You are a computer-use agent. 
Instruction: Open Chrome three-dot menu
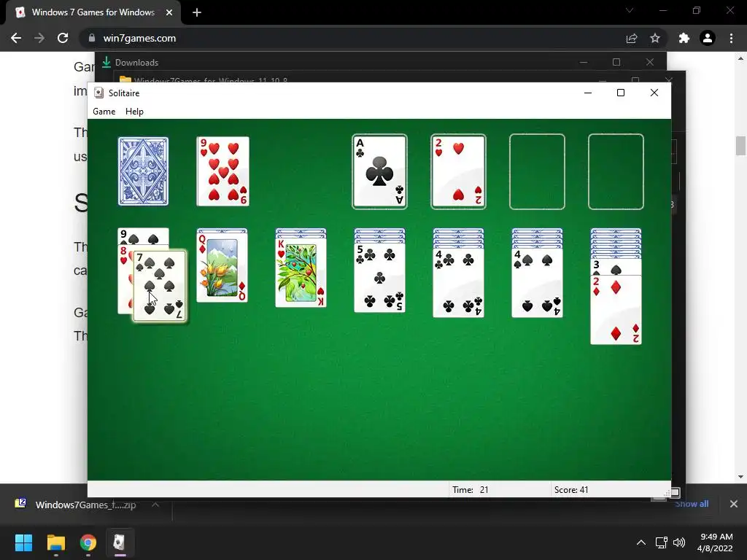coord(731,38)
